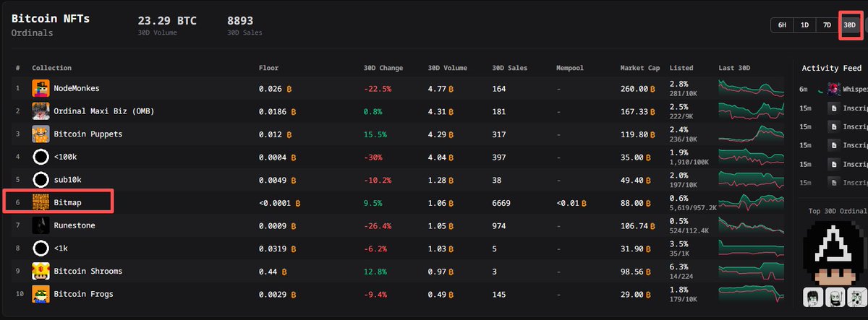The image size is (868, 320).
Task: Click the NodeMonkes 30-day sparkline chart
Action: [x=751, y=88]
